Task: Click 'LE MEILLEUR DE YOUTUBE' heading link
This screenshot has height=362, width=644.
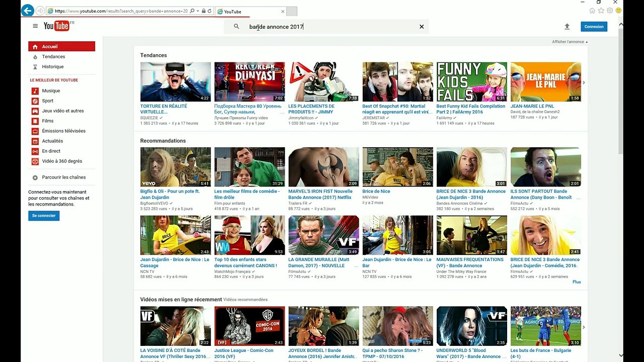Action: click(x=54, y=80)
